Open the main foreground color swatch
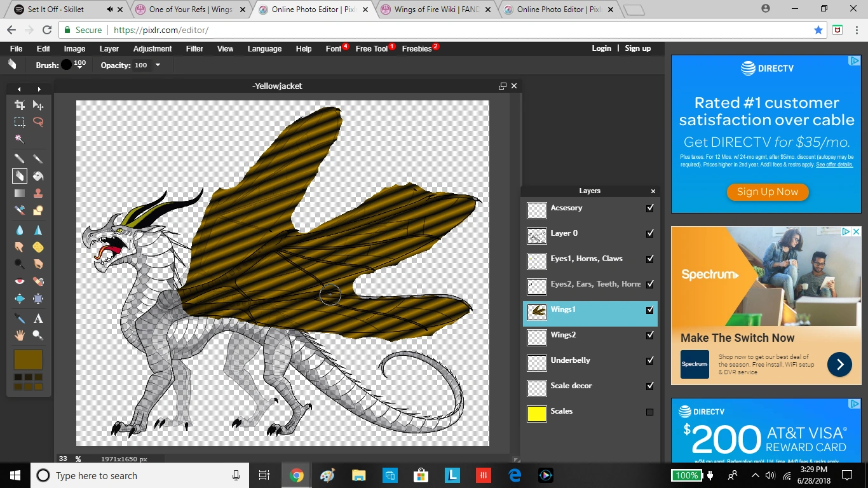 [x=28, y=359]
